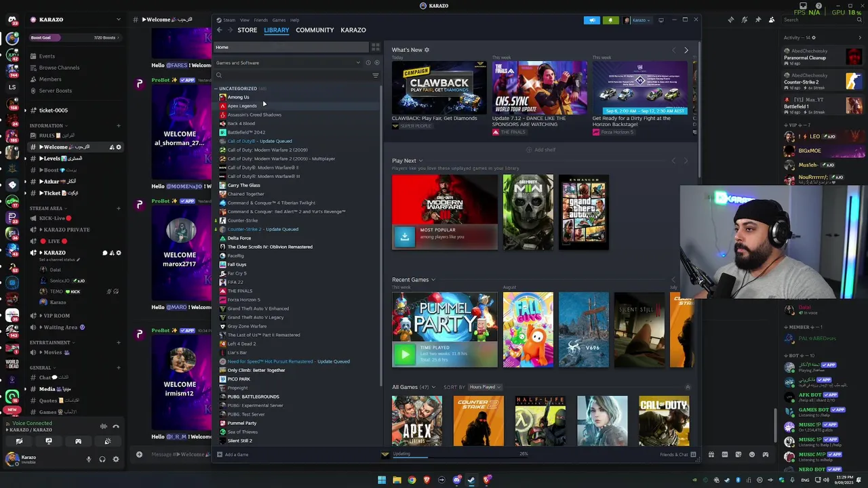Click the Steam announcements megaphone icon
Viewport: 868px width, 488px height.
click(592, 20)
